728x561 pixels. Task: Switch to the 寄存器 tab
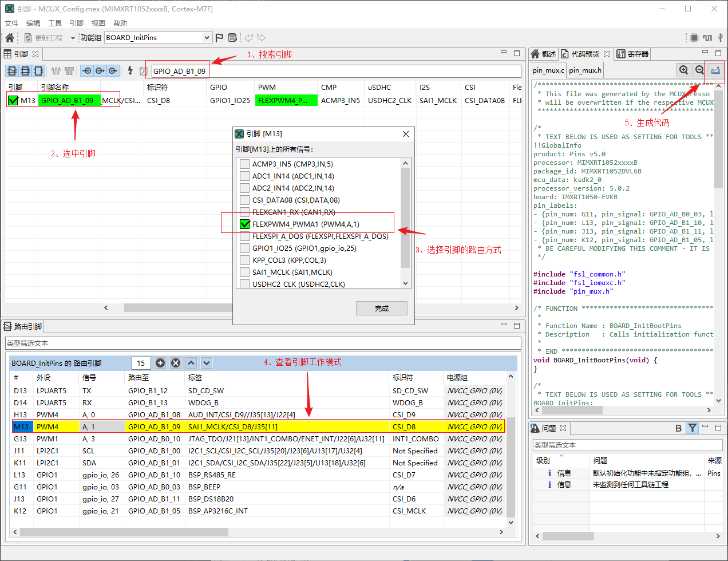pos(633,54)
